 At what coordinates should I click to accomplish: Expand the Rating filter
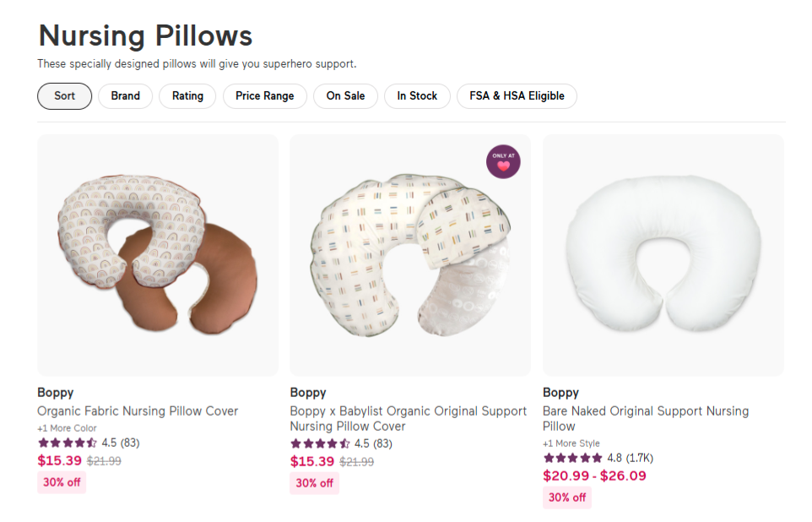(187, 95)
